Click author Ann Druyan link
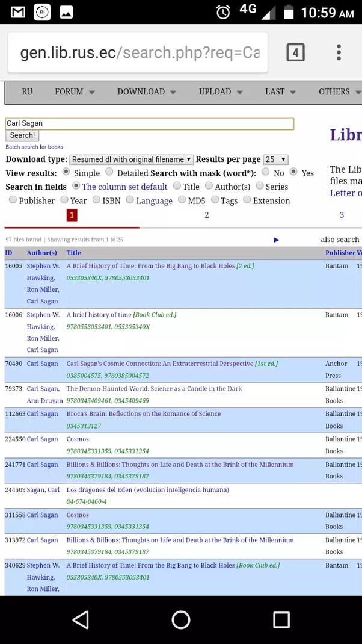Viewport: 362px width, 644px height. click(44, 401)
